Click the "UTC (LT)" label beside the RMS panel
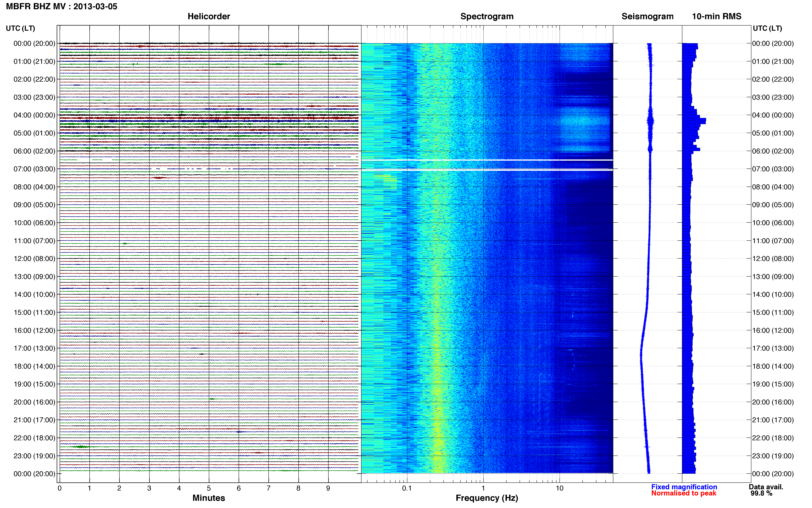The image size is (812, 508). pos(767,28)
